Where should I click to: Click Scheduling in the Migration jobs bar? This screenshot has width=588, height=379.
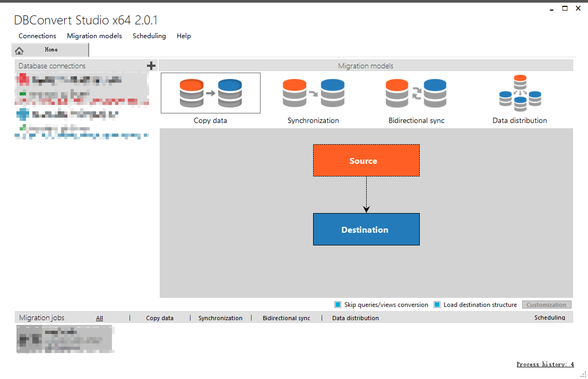(550, 318)
